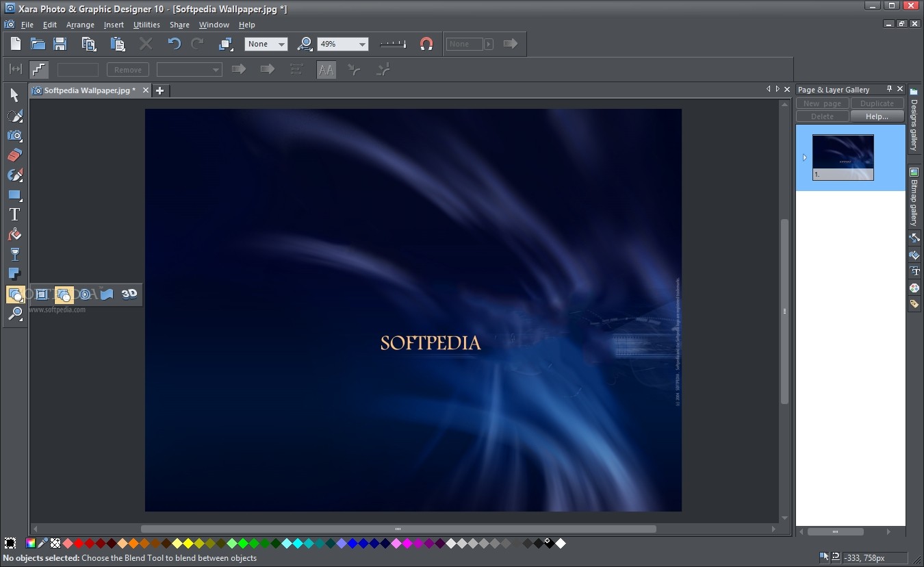Switch to Softpedia Wallpaper.jpg tab
The height and width of the screenshot is (567, 924).
tap(90, 90)
